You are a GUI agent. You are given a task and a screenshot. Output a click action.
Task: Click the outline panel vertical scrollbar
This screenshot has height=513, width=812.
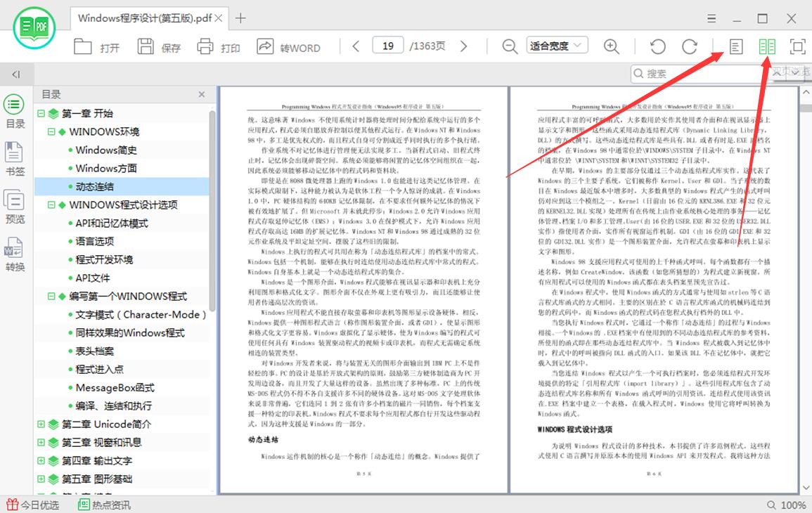[212, 211]
